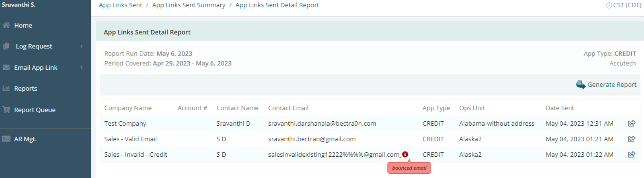The image size is (644, 178).
Task: Click the Log Request documents icon
Action: 6,46
